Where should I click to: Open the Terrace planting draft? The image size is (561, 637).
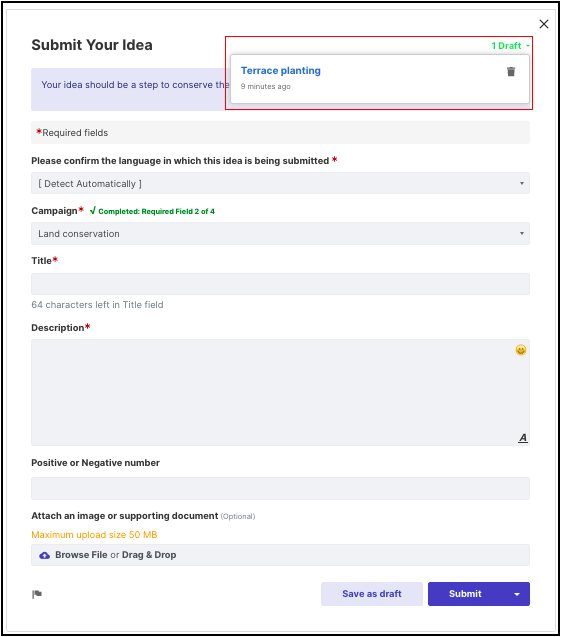click(281, 71)
